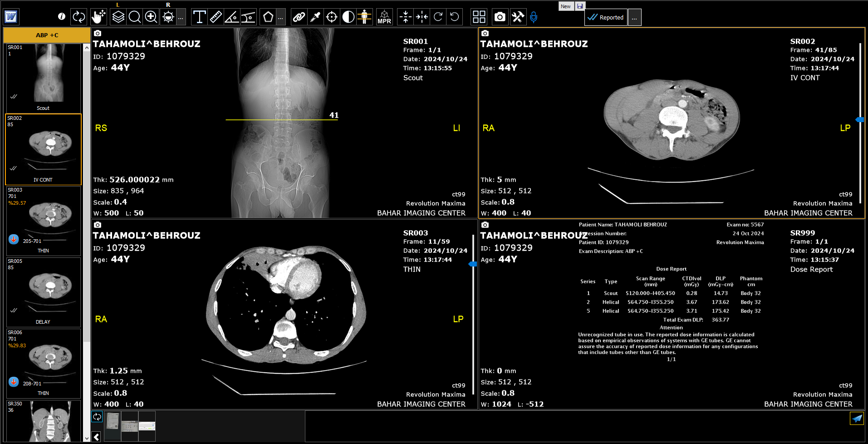Image resolution: width=868 pixels, height=444 pixels.
Task: Select the polygon ROI tool
Action: coord(268,17)
